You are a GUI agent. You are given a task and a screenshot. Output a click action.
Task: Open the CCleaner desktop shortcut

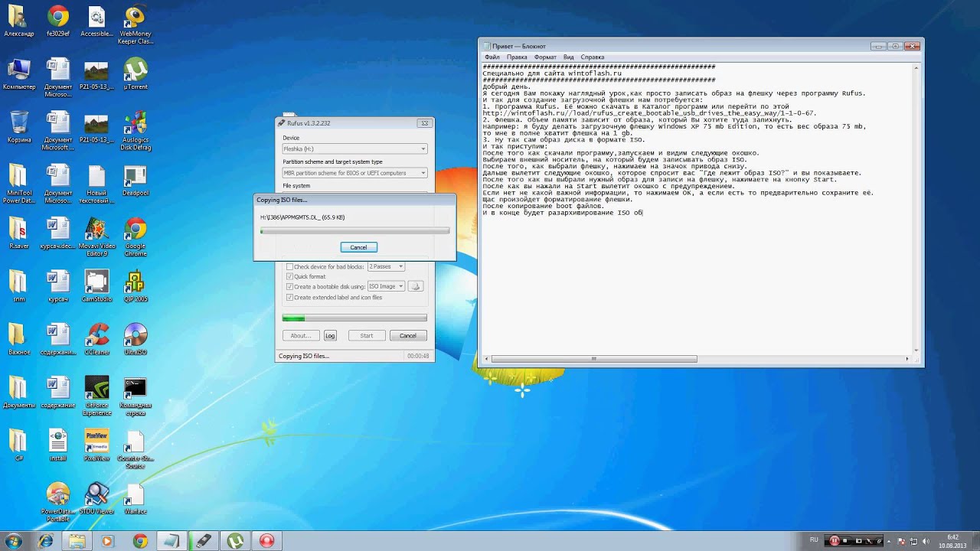[96, 339]
